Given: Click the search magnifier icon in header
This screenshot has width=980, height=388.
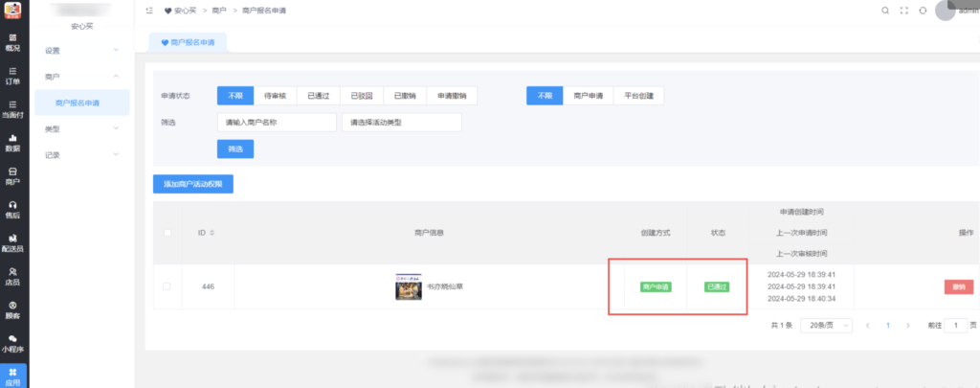Looking at the screenshot, I should (x=885, y=11).
